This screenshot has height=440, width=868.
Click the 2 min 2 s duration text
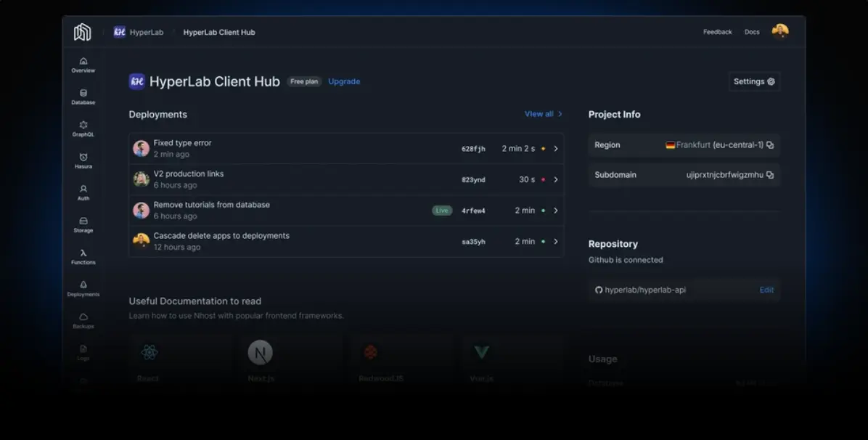(x=518, y=149)
